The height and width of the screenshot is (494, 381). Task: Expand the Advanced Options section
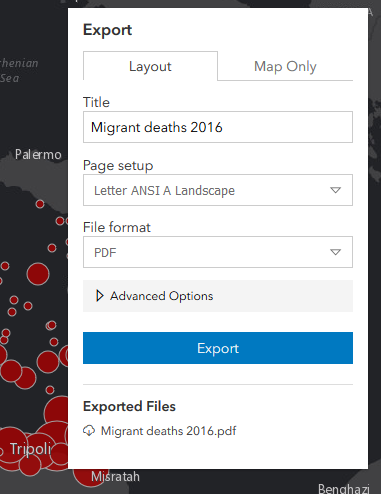point(218,296)
